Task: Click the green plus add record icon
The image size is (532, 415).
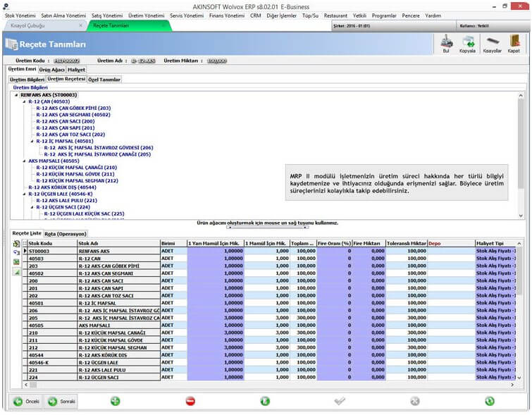Action: [x=116, y=401]
